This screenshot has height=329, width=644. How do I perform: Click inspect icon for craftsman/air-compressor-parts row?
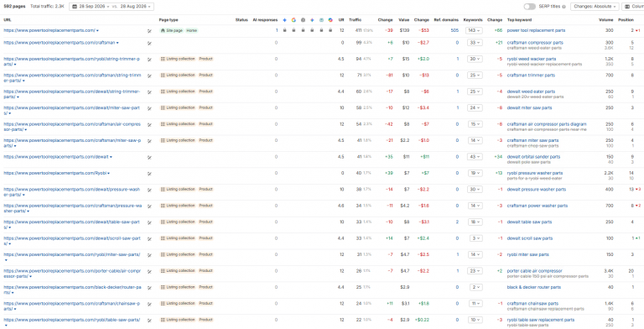click(149, 124)
